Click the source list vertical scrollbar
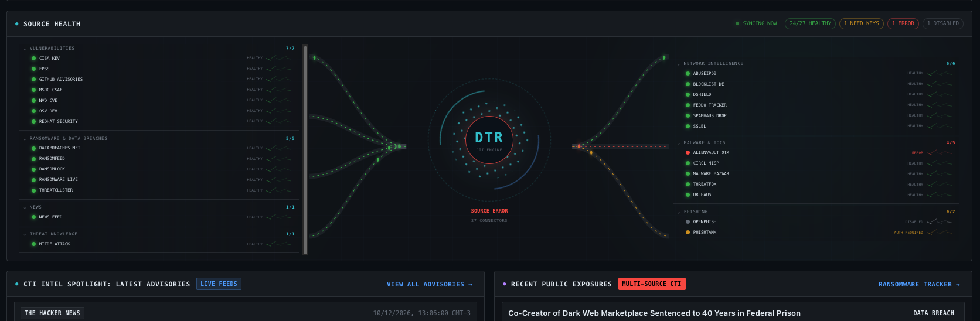Image resolution: width=980 pixels, height=321 pixels. [x=305, y=149]
